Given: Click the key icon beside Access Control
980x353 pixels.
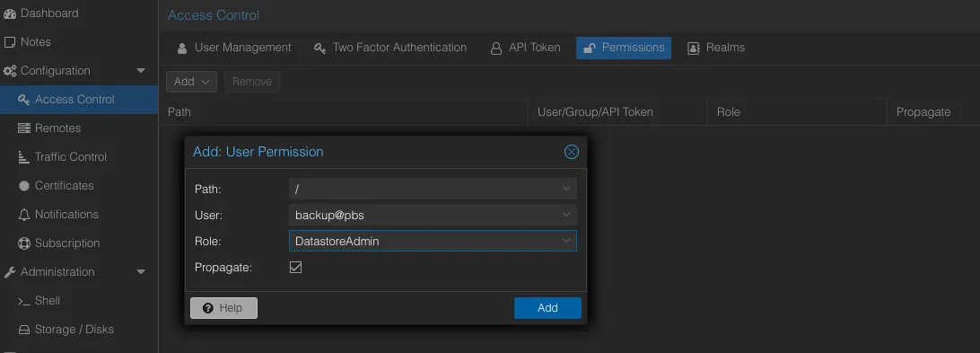Looking at the screenshot, I should (x=23, y=100).
